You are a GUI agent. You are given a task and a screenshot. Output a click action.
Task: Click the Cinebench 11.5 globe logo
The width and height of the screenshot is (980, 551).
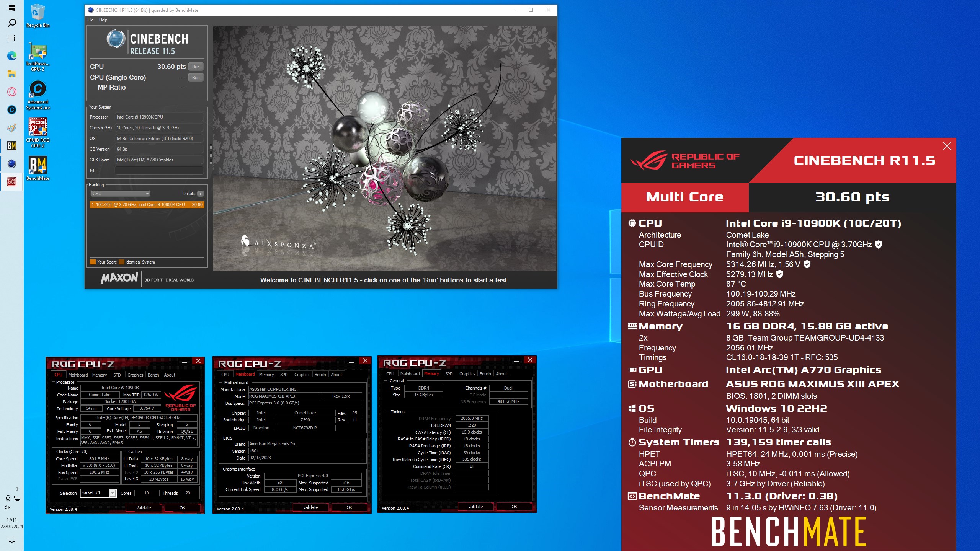point(116,39)
